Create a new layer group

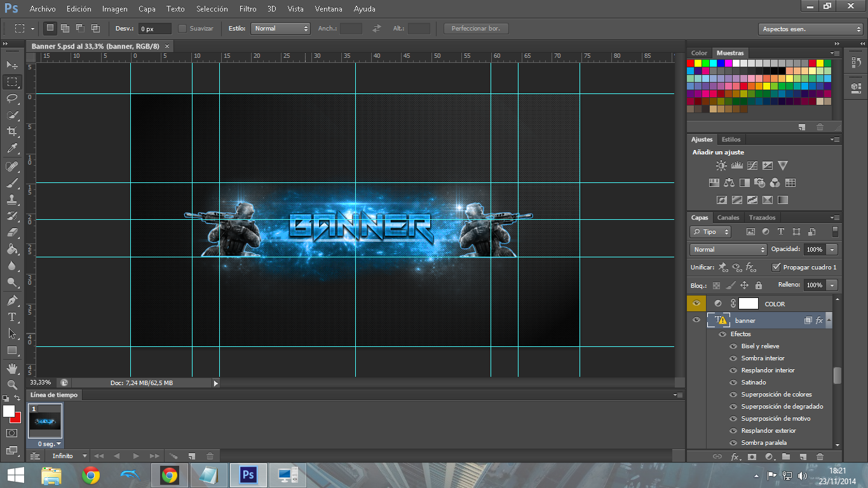pos(786,456)
